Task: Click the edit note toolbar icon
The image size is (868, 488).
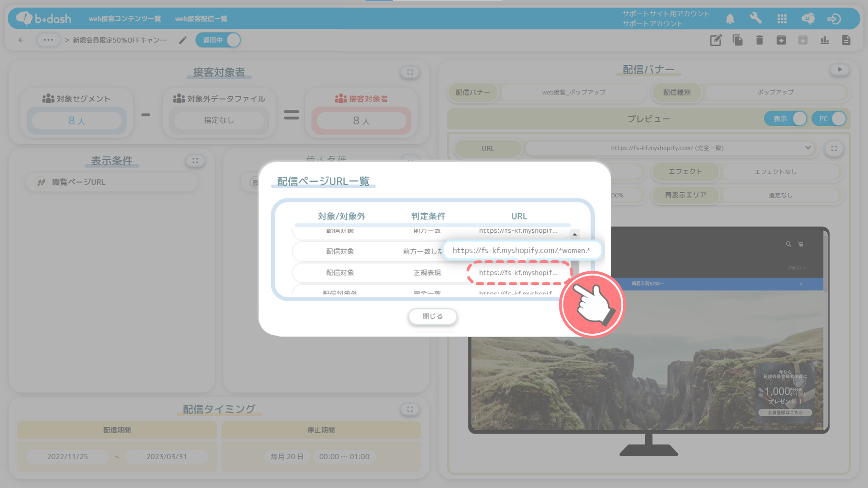Action: [x=716, y=40]
